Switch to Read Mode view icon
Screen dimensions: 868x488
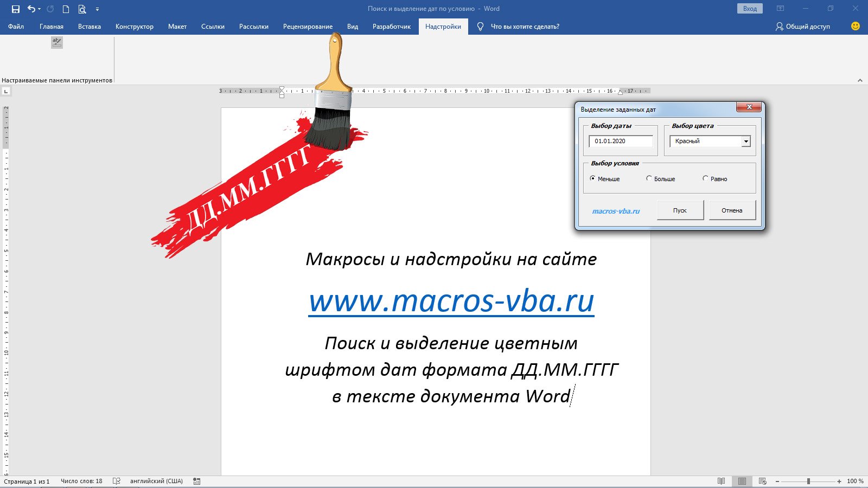722,480
